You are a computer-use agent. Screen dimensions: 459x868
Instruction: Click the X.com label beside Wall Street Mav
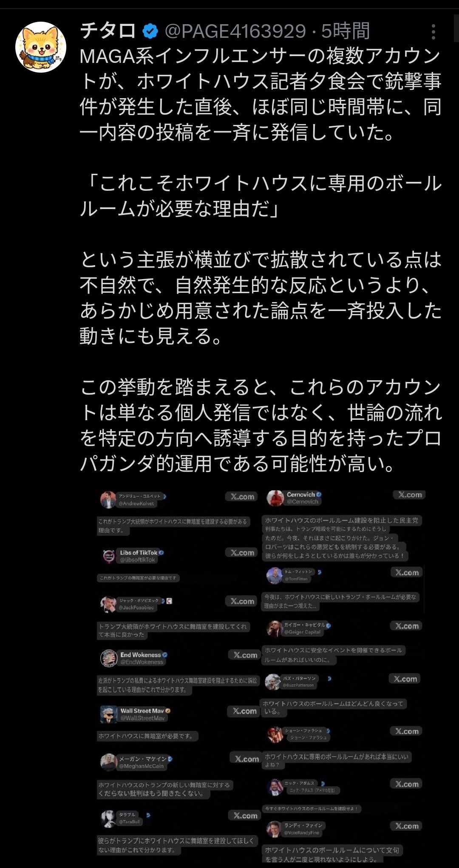pos(244,711)
